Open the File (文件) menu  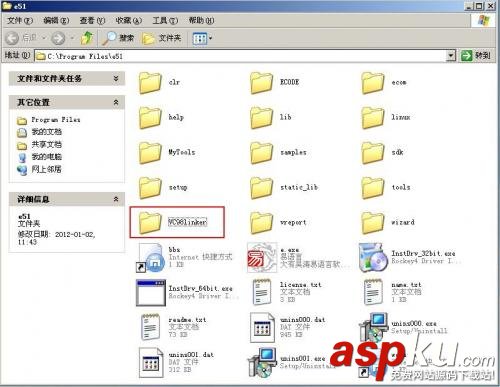point(20,21)
